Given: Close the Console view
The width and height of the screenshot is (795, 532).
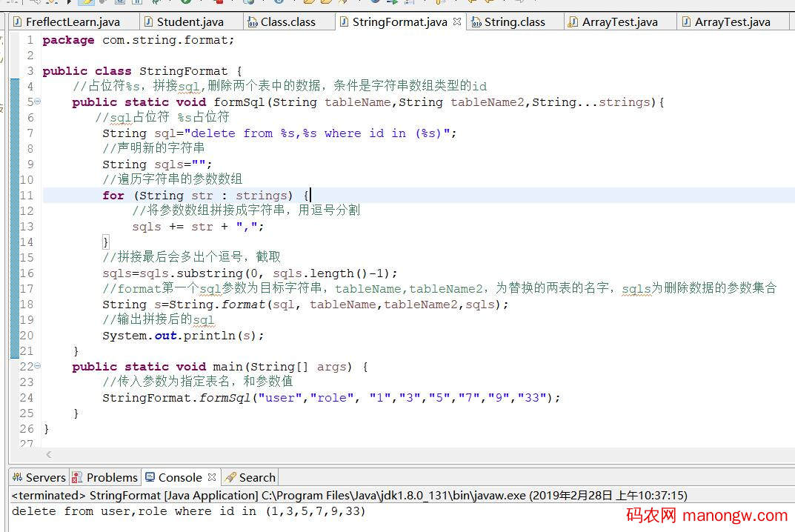Looking at the screenshot, I should 212,477.
